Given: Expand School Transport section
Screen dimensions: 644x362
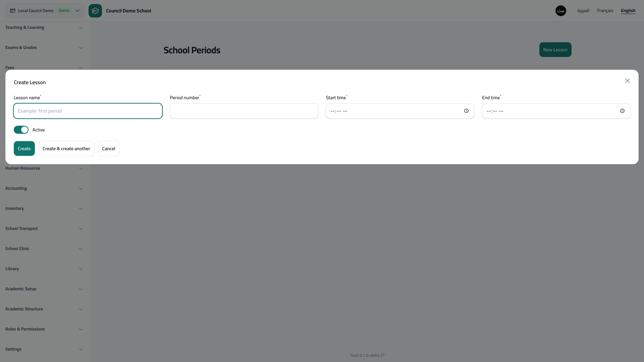Looking at the screenshot, I should click(x=44, y=229).
